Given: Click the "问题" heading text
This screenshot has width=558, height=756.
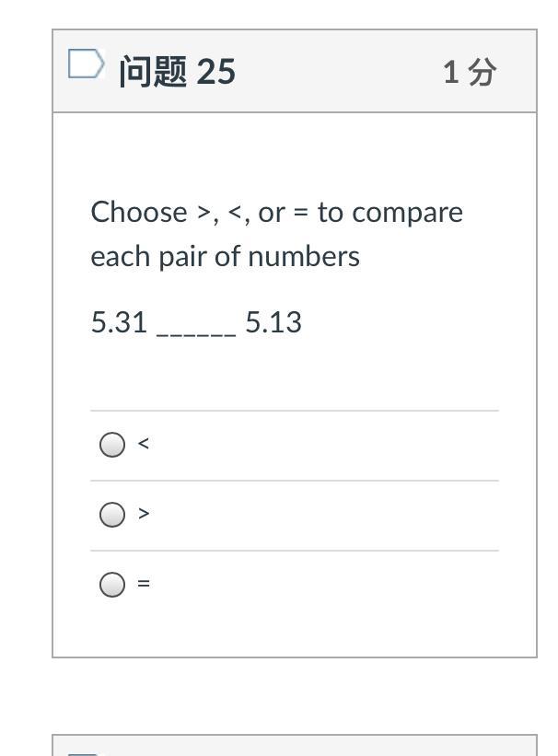Looking at the screenshot, I should 153,71.
